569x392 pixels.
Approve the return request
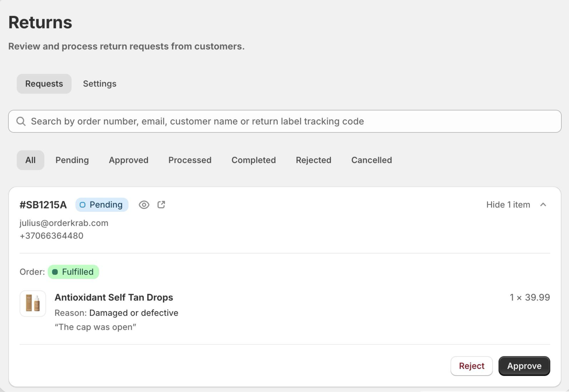[524, 366]
